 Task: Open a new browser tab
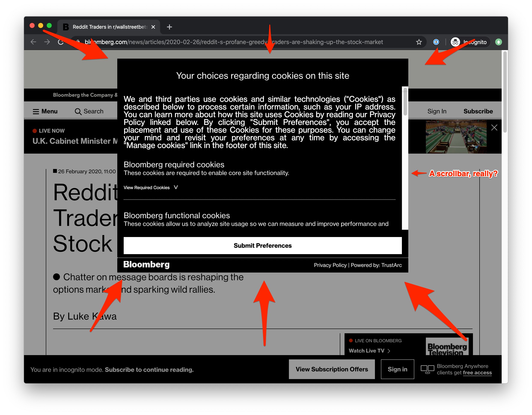tap(169, 27)
